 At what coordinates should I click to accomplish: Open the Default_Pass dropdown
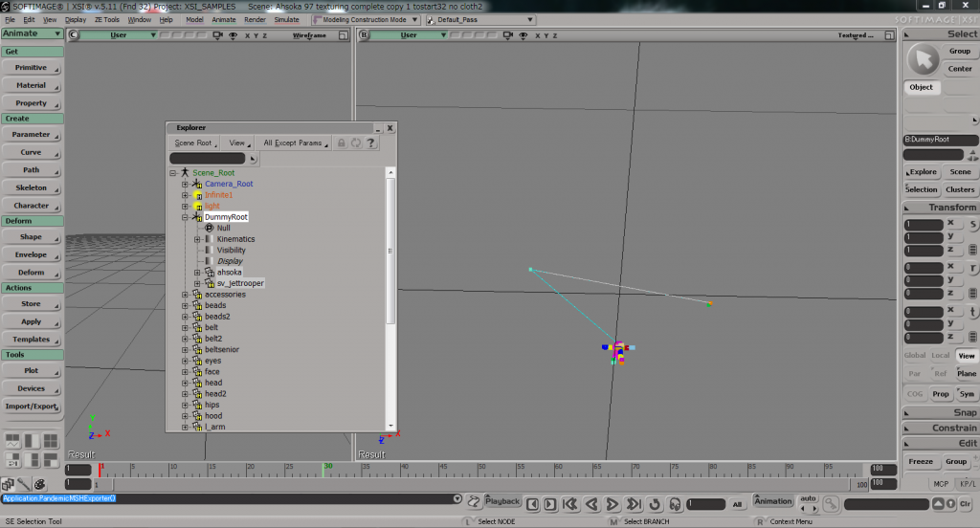pos(480,20)
